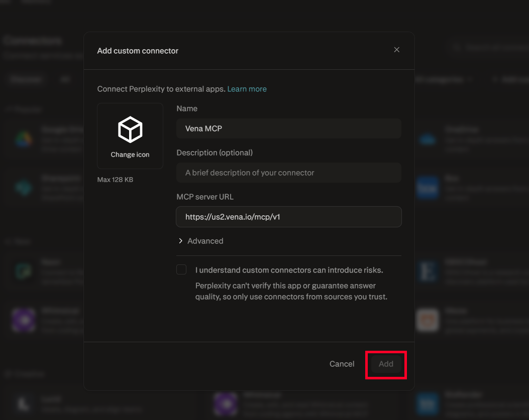
Task: Click the cube Change icon tile
Action: (130, 136)
